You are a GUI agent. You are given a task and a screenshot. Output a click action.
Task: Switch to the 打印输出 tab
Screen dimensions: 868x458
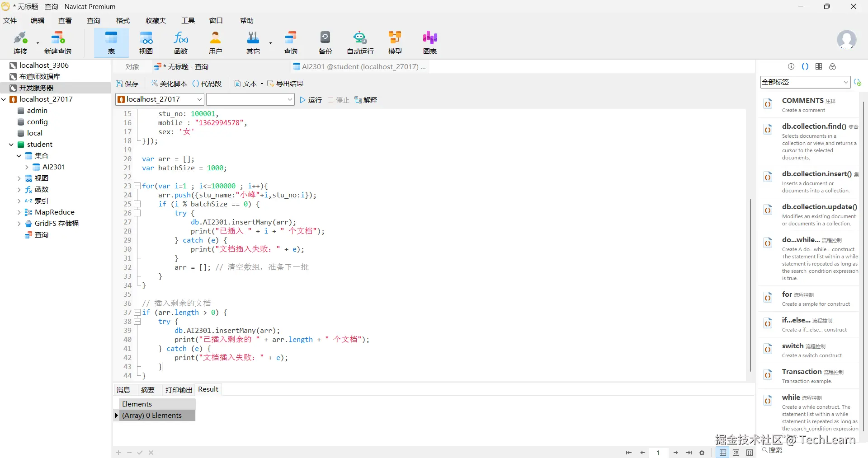pos(179,390)
